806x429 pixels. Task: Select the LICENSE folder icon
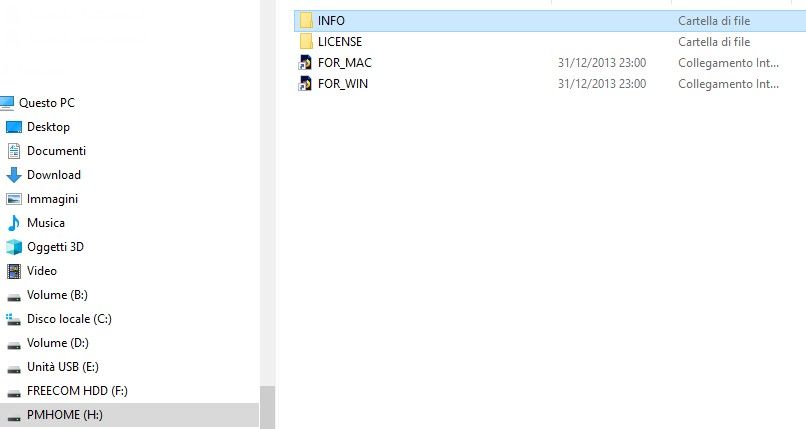click(306, 42)
